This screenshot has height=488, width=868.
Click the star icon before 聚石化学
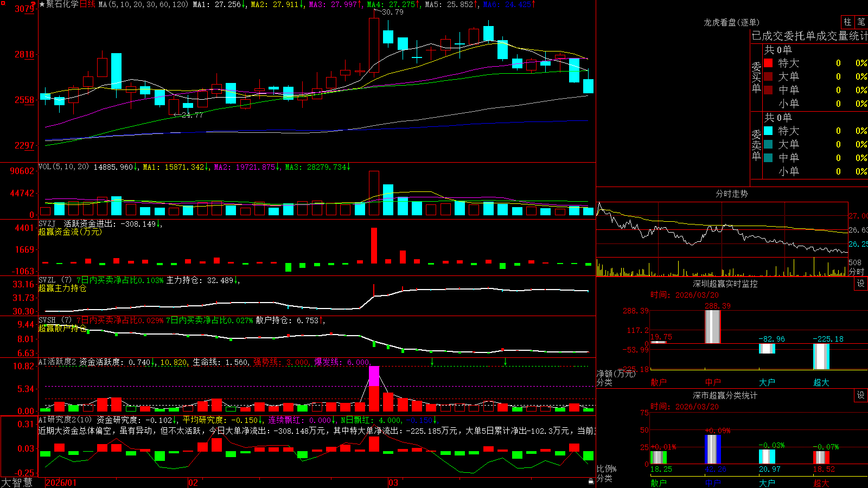pyautogui.click(x=42, y=4)
